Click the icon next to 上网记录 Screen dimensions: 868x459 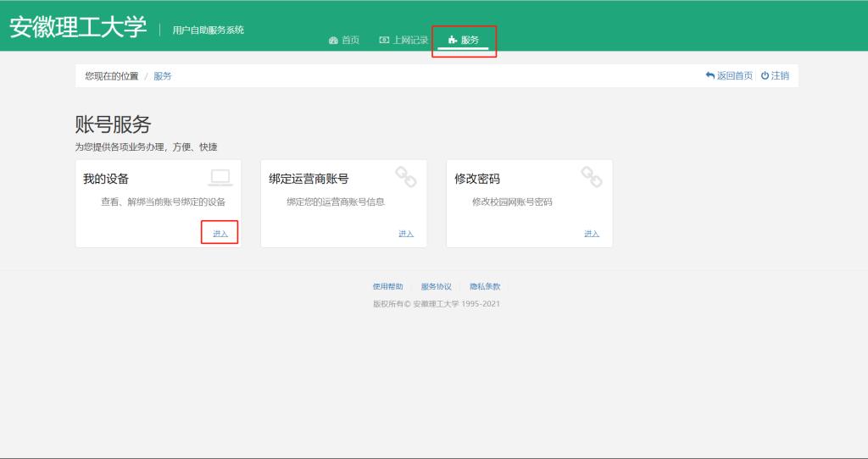tap(384, 40)
